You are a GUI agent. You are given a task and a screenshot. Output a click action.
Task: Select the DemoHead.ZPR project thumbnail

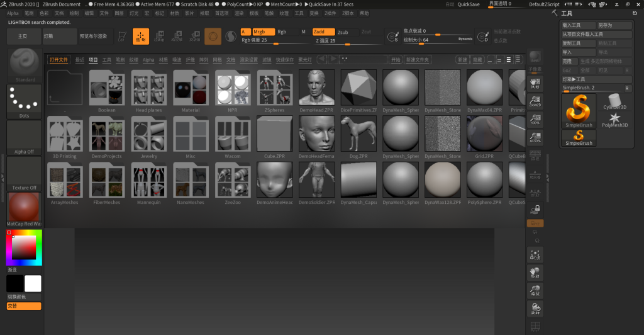[316, 88]
